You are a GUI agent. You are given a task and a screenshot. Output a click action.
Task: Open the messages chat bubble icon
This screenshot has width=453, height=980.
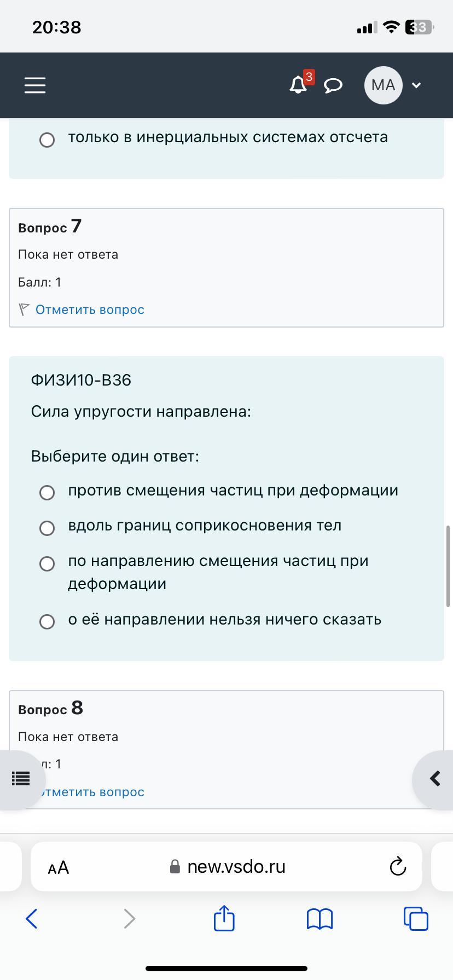click(x=333, y=85)
